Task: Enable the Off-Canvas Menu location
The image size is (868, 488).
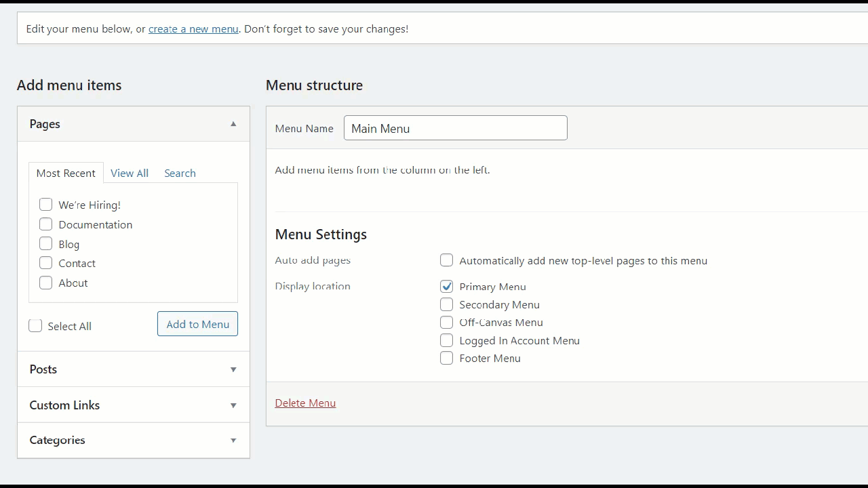Action: point(446,323)
